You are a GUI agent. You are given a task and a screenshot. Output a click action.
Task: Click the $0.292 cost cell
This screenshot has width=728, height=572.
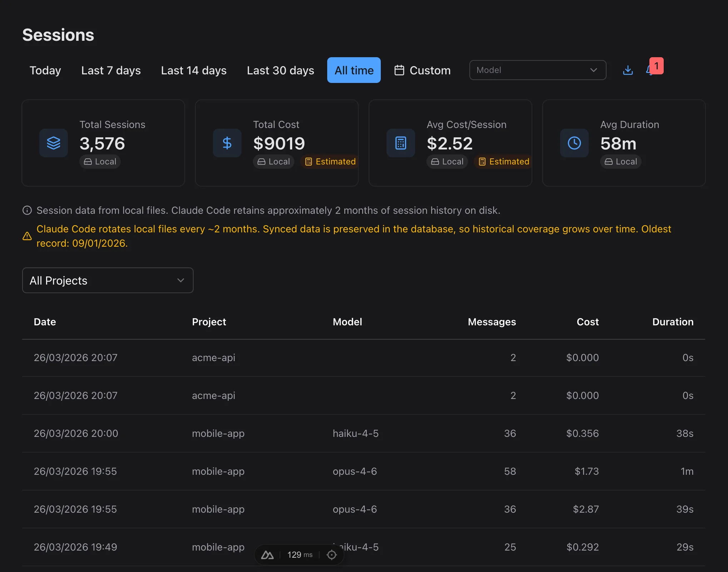pos(582,547)
